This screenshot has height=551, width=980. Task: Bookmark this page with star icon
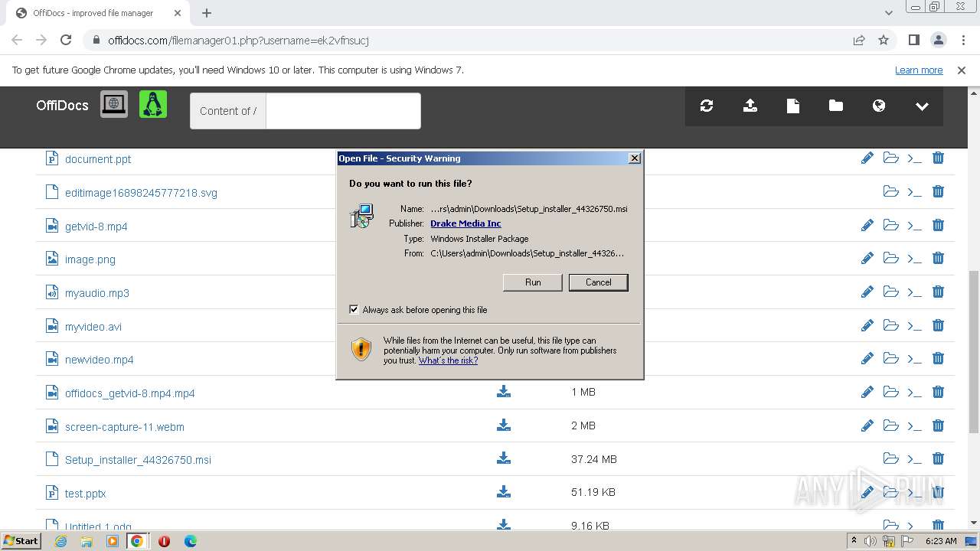pos(884,40)
